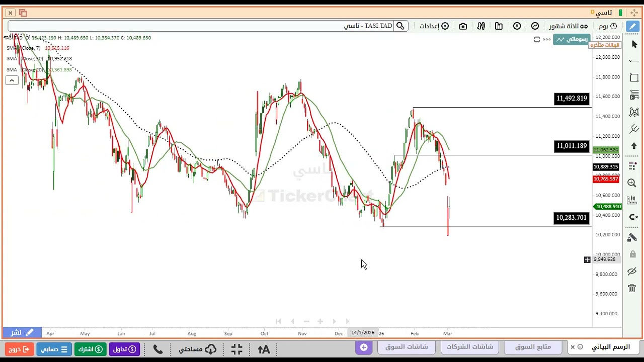Toggle the auto scale A icon
644x362 pixels.
(517, 26)
